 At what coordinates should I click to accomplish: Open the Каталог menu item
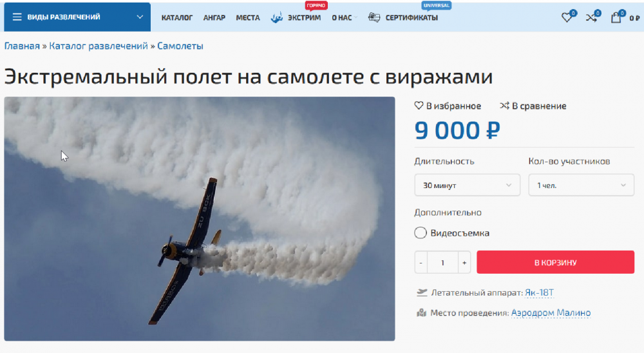click(x=176, y=17)
